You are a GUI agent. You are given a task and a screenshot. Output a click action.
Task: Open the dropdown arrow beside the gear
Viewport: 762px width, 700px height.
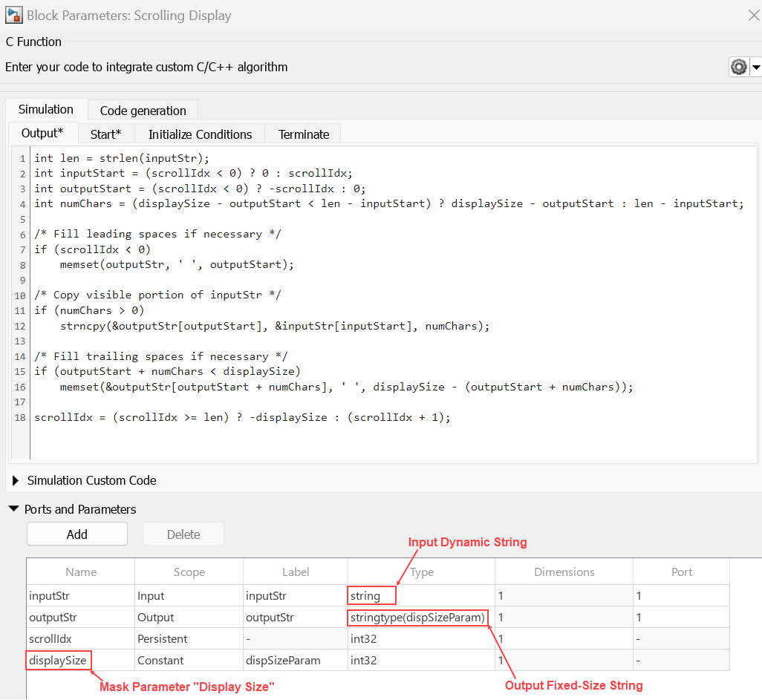pyautogui.click(x=756, y=68)
